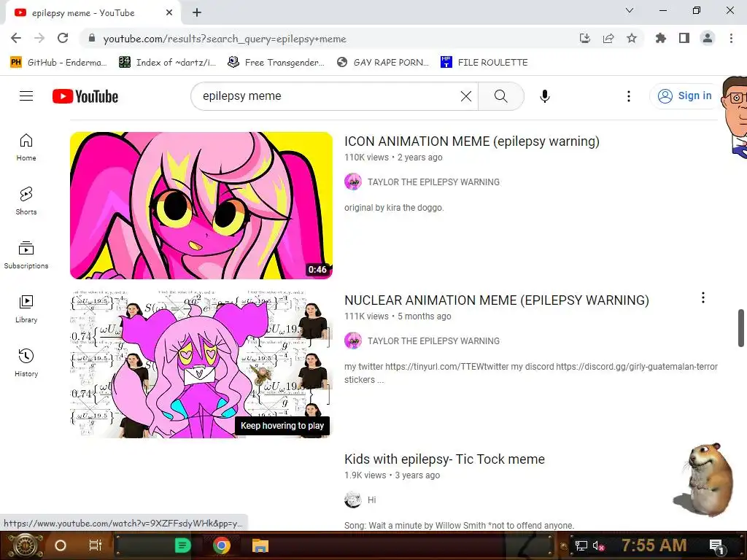Open 'NUCLEAR ANIMATION MEME (EPILEPSY WARNING)' title
This screenshot has width=747, height=560.
tap(496, 300)
